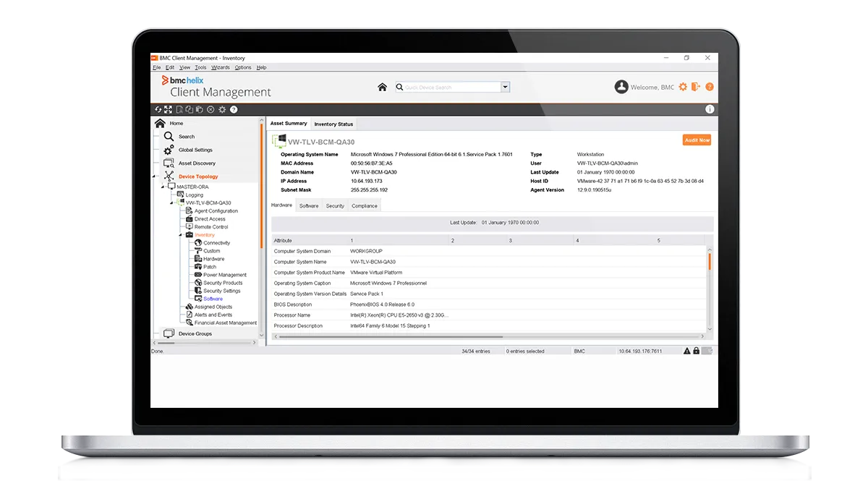The height and width of the screenshot is (499, 868).
Task: Click the home icon beside Quick Device Search
Action: [382, 87]
